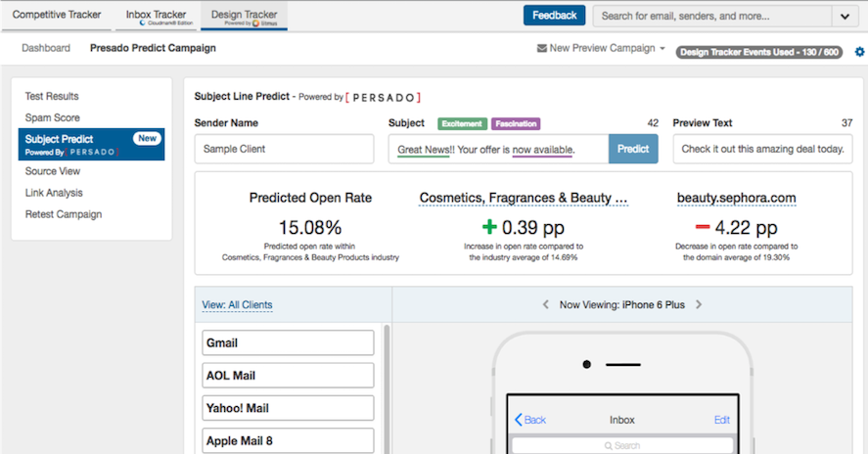This screenshot has width=868, height=454.
Task: Click the Predict button
Action: click(633, 149)
